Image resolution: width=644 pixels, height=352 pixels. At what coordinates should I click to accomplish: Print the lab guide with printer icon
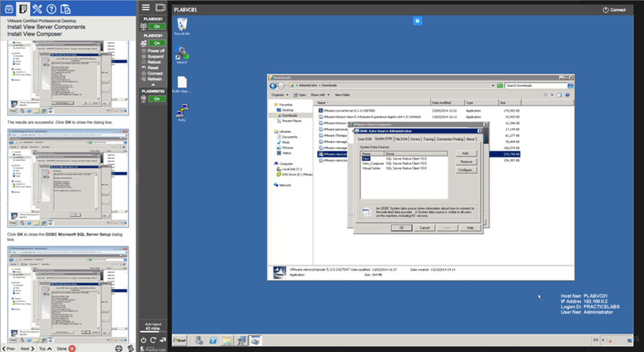click(x=119, y=349)
